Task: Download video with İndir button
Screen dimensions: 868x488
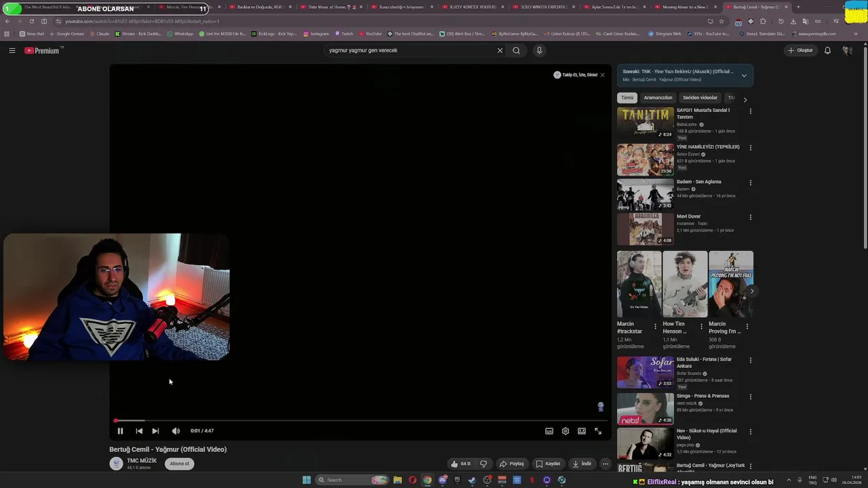Action: click(582, 464)
